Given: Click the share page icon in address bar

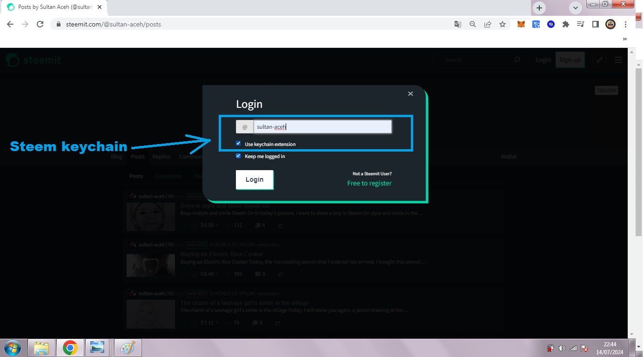Looking at the screenshot, I should pyautogui.click(x=488, y=24).
